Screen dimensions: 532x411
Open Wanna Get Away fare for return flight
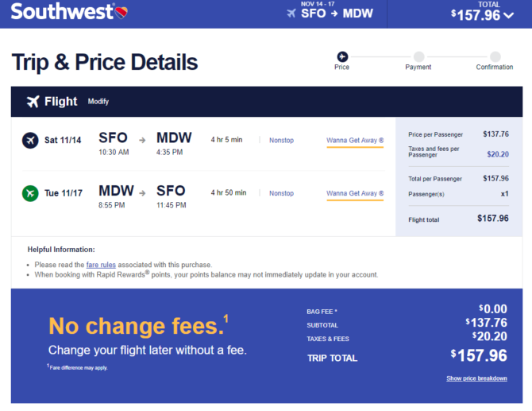pos(355,194)
